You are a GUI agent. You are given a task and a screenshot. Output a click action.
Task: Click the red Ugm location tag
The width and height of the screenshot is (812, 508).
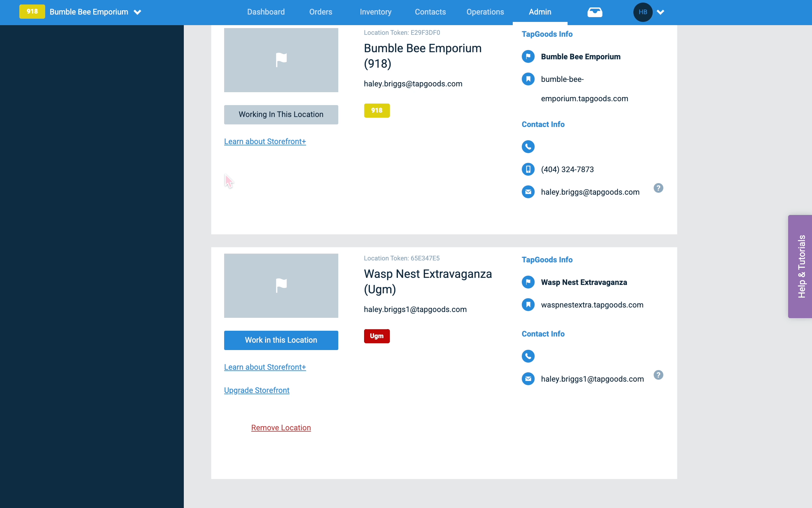click(377, 336)
